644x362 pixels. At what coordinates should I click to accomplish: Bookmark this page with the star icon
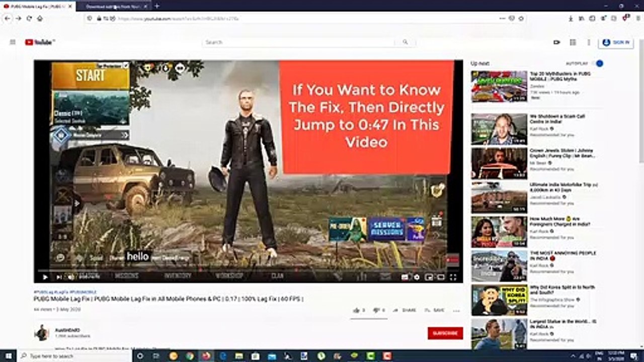tap(521, 18)
